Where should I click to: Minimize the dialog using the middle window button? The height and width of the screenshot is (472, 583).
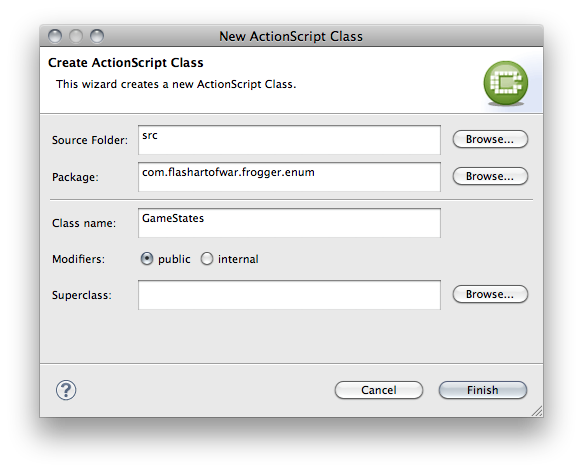(x=76, y=36)
